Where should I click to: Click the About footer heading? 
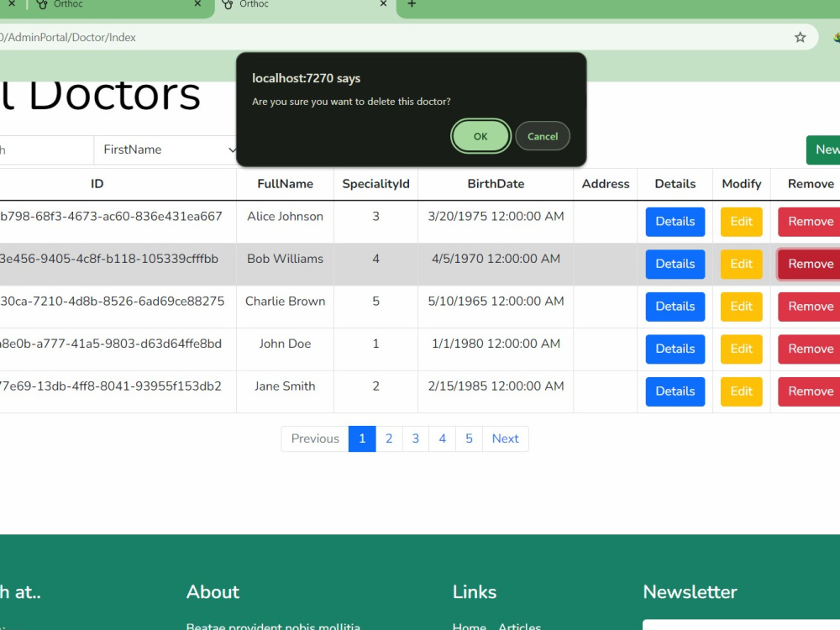coord(213,592)
